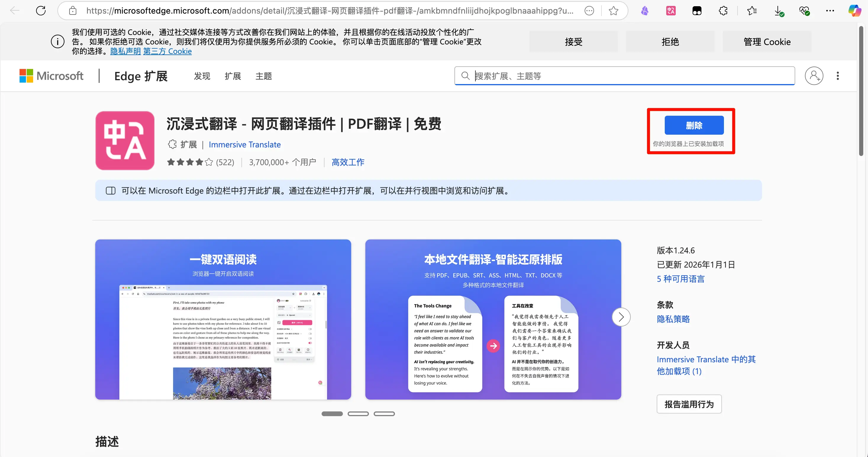Open Favorites list toolbar icon

752,11
